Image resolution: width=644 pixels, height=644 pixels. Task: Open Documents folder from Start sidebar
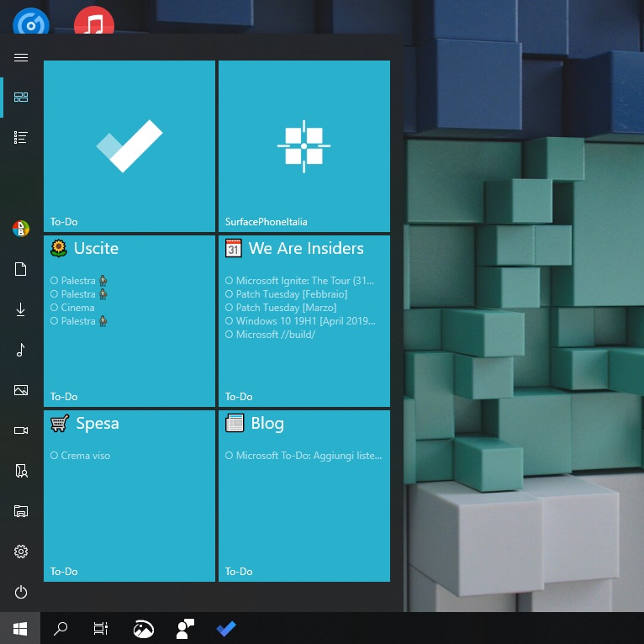tap(21, 269)
